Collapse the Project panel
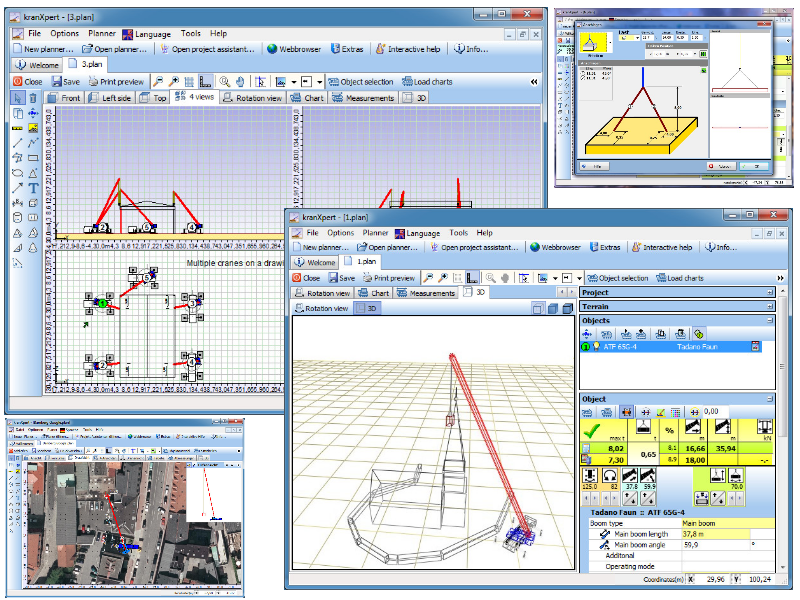Screen dimensions: 800x600 pyautogui.click(x=769, y=293)
